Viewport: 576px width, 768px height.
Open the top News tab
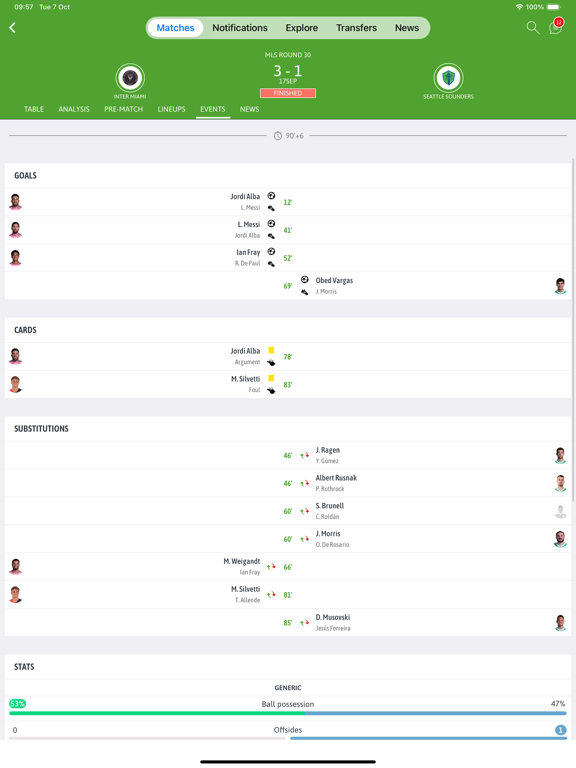[407, 28]
